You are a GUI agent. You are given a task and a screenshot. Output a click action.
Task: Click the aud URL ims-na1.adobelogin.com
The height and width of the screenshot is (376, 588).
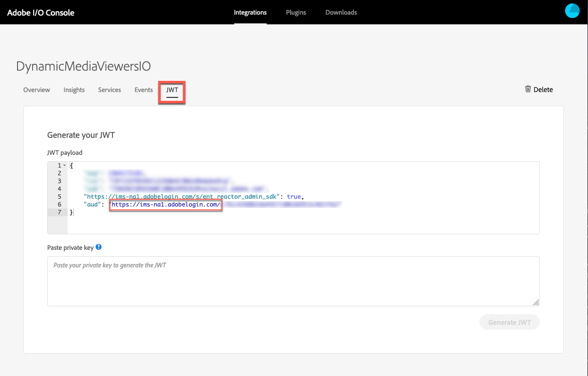point(166,205)
